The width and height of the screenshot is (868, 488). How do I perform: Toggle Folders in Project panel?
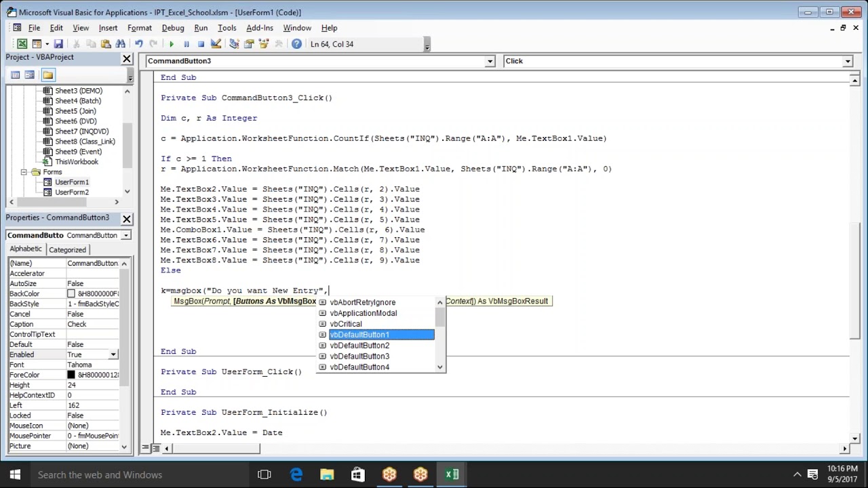(x=47, y=75)
